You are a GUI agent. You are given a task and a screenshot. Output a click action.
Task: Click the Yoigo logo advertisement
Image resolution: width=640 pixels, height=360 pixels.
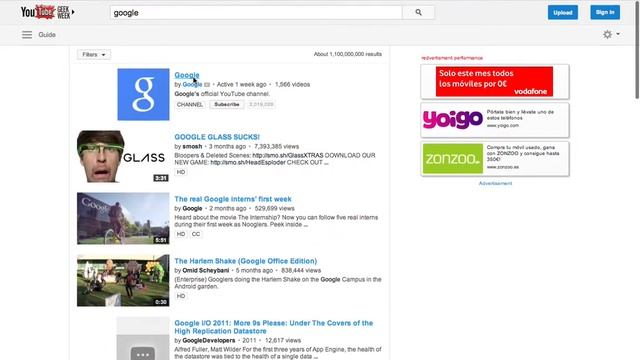tap(453, 120)
